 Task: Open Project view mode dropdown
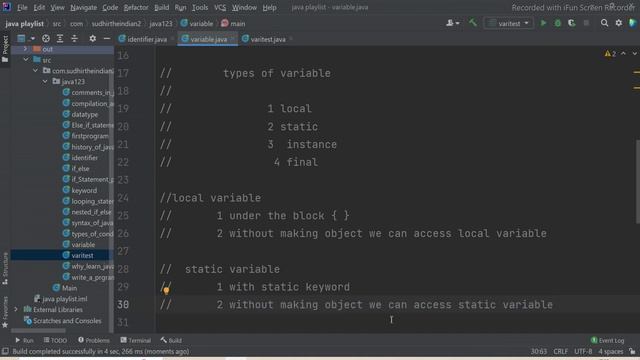(25, 38)
